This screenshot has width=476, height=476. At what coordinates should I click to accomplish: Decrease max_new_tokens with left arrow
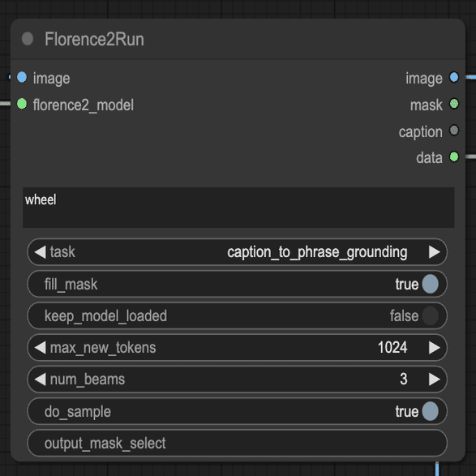(40, 348)
